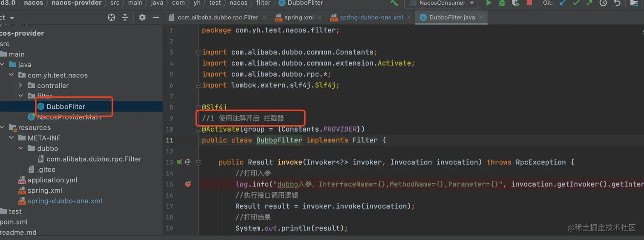Click the @ gutter marker on line 13
Image resolution: width=644 pixels, height=240 pixels.
[x=188, y=162]
